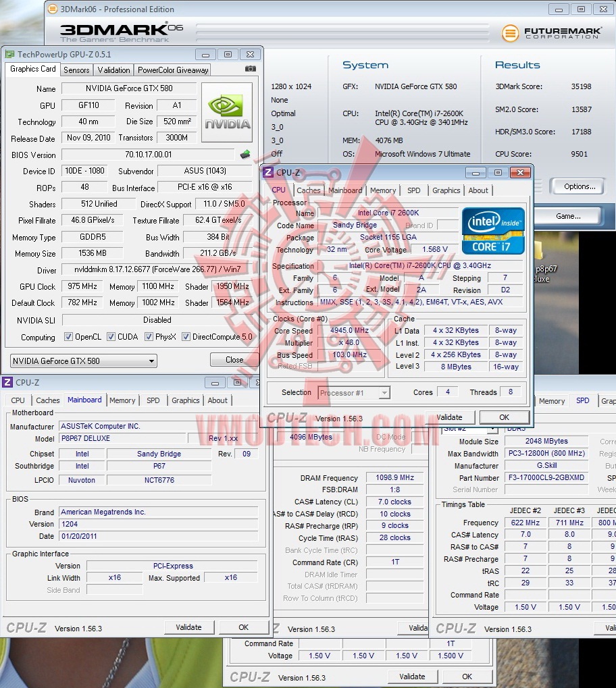Click the Intel Core i7 logo in CPU-Z
This screenshot has height=688, width=616.
493,231
